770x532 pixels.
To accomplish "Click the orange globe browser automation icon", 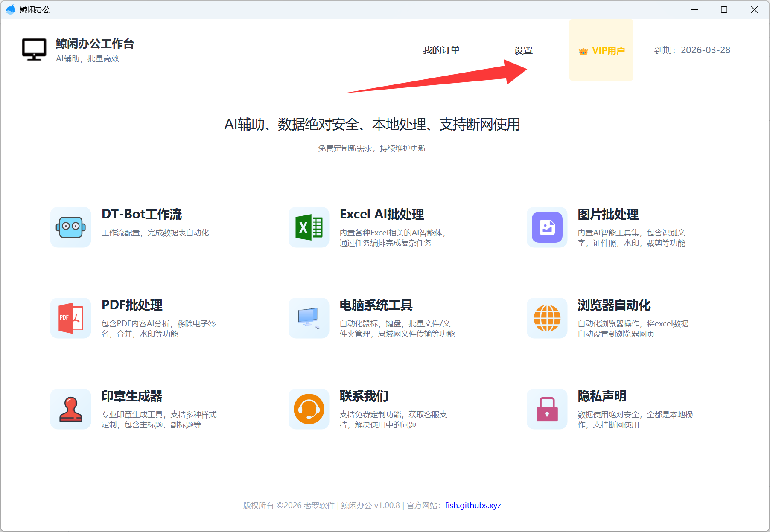I will coord(547,318).
